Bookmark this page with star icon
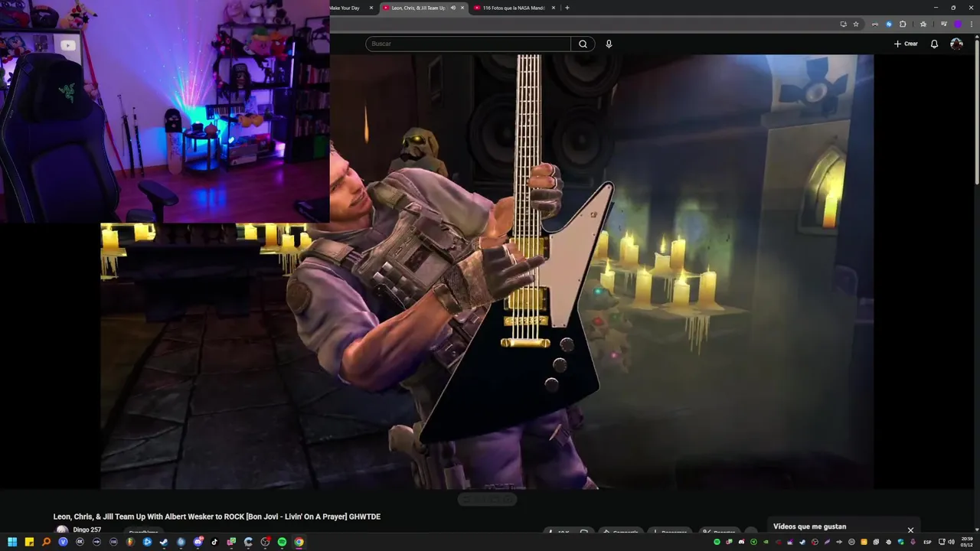The height and width of the screenshot is (551, 980). tap(856, 24)
